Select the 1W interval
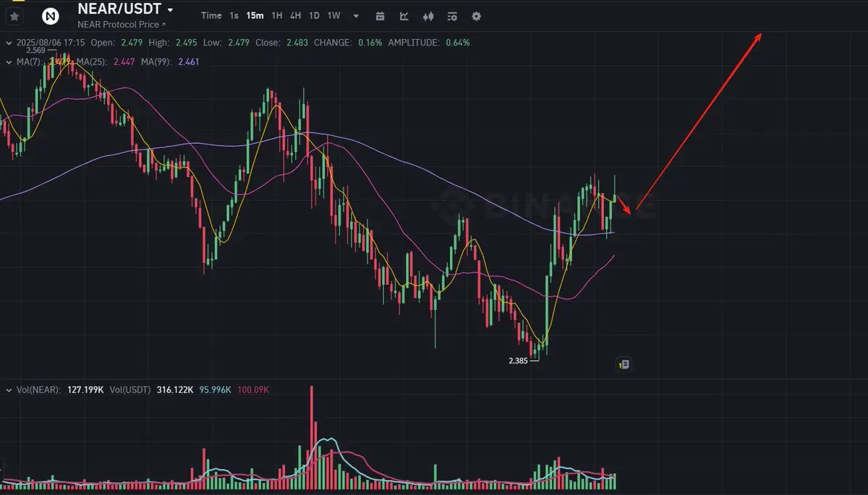 coord(333,16)
